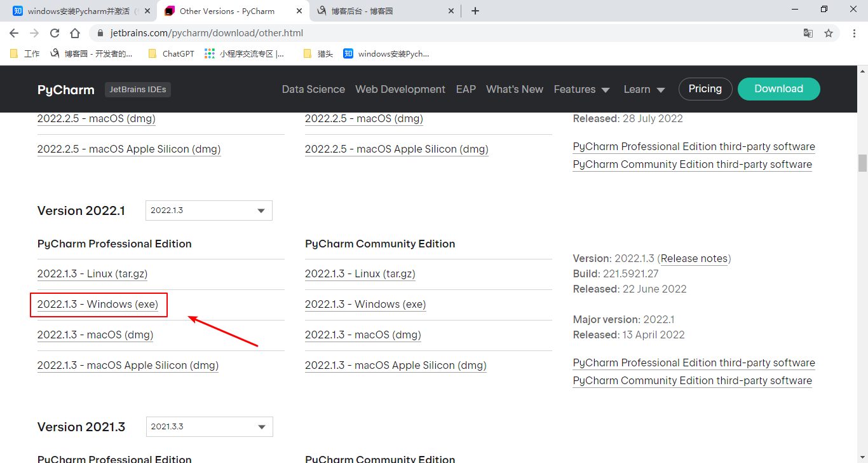Close the windows安装Pycharm并激活 tab
This screenshot has width=868, height=463.
pos(147,11)
